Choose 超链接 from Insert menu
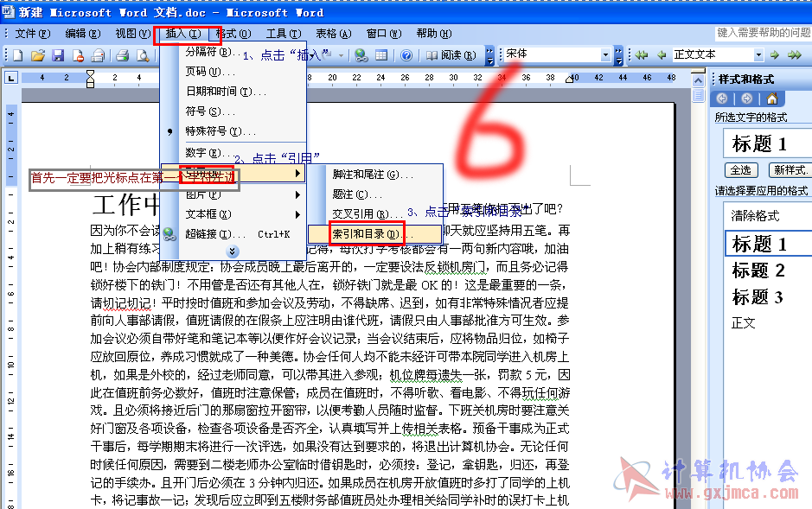The height and width of the screenshot is (509, 812). click(233, 234)
